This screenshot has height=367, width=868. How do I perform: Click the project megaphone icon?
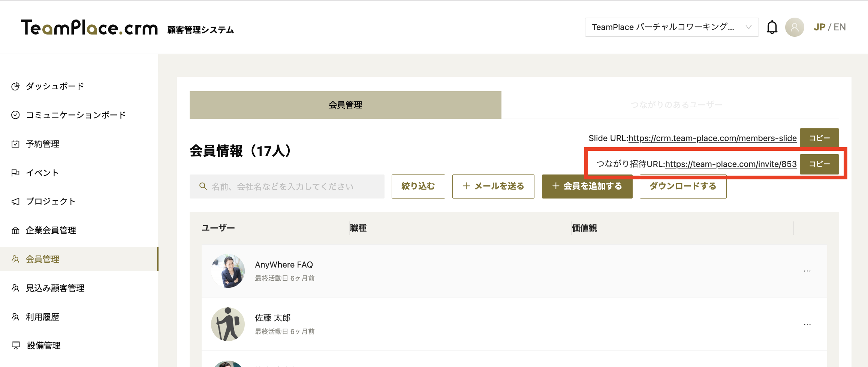tap(15, 202)
